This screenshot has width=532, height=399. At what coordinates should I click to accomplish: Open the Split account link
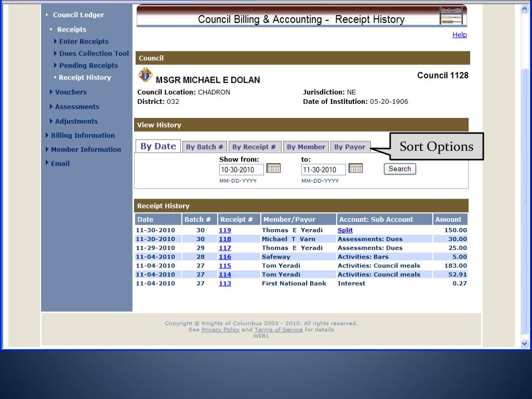[x=345, y=230]
